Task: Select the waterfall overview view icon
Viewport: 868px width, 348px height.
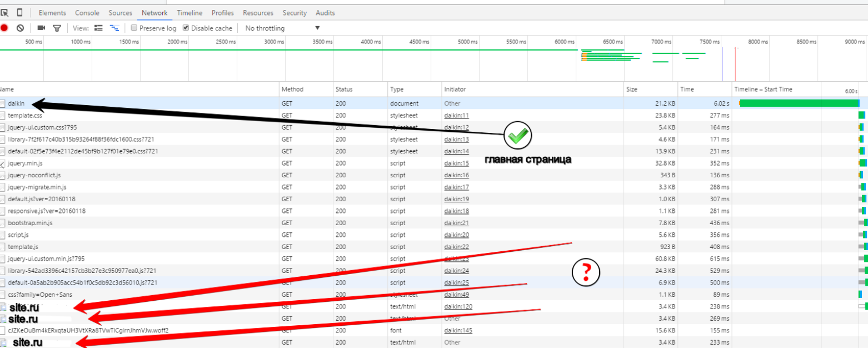Action: tap(114, 28)
